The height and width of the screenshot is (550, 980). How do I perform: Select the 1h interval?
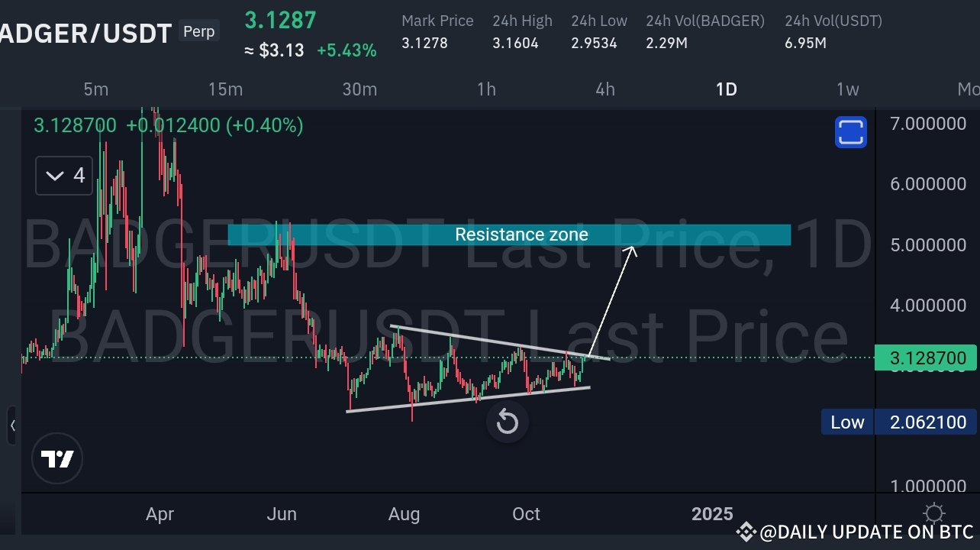(x=486, y=89)
